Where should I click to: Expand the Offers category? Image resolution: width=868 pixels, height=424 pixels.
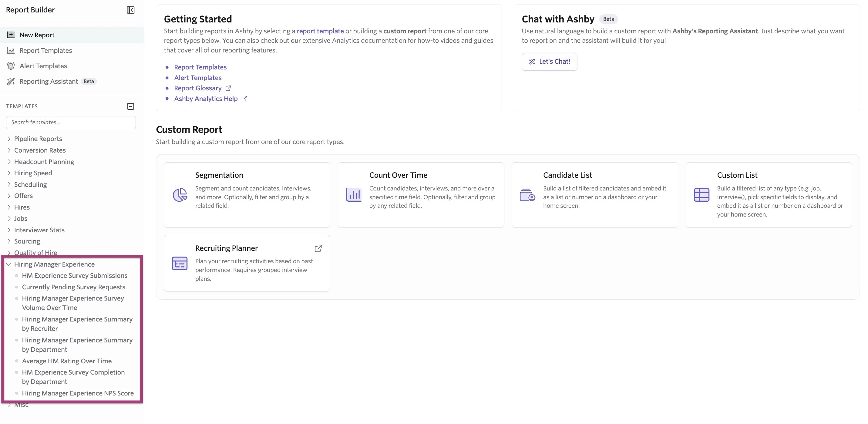9,196
